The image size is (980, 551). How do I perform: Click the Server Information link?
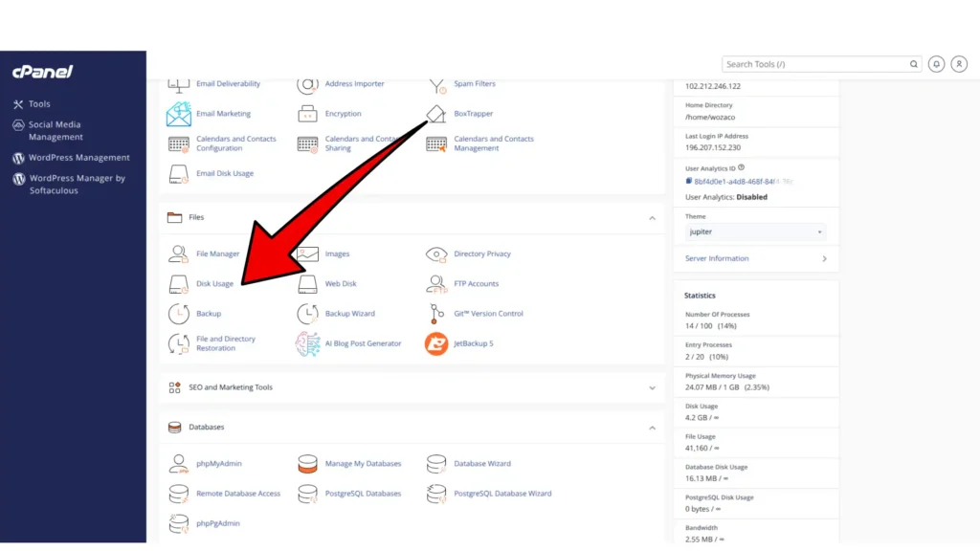tap(716, 258)
